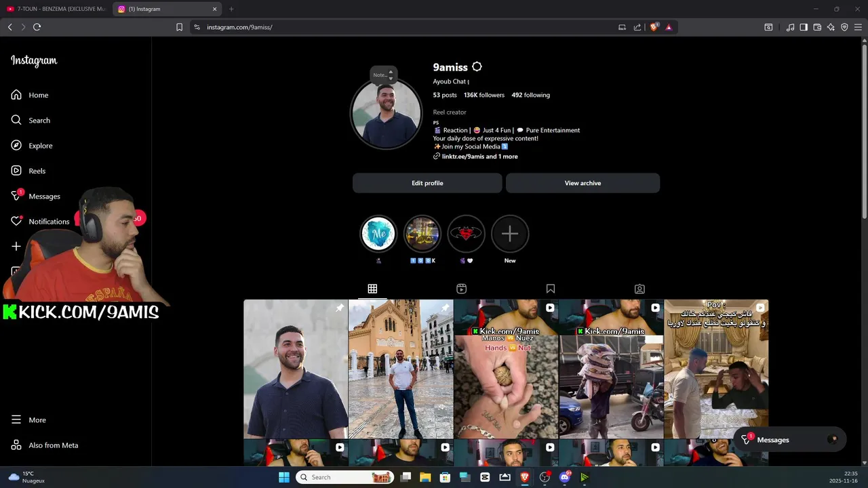Open pinned post in front of church

(x=401, y=369)
